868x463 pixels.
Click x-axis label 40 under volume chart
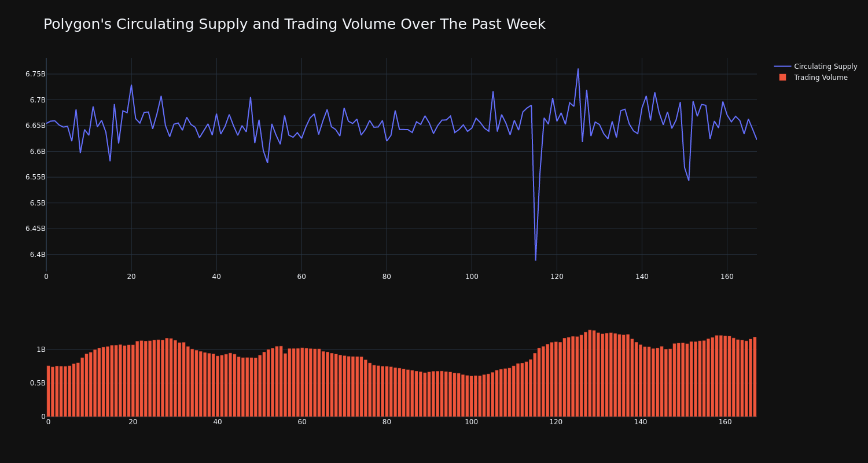tap(218, 422)
